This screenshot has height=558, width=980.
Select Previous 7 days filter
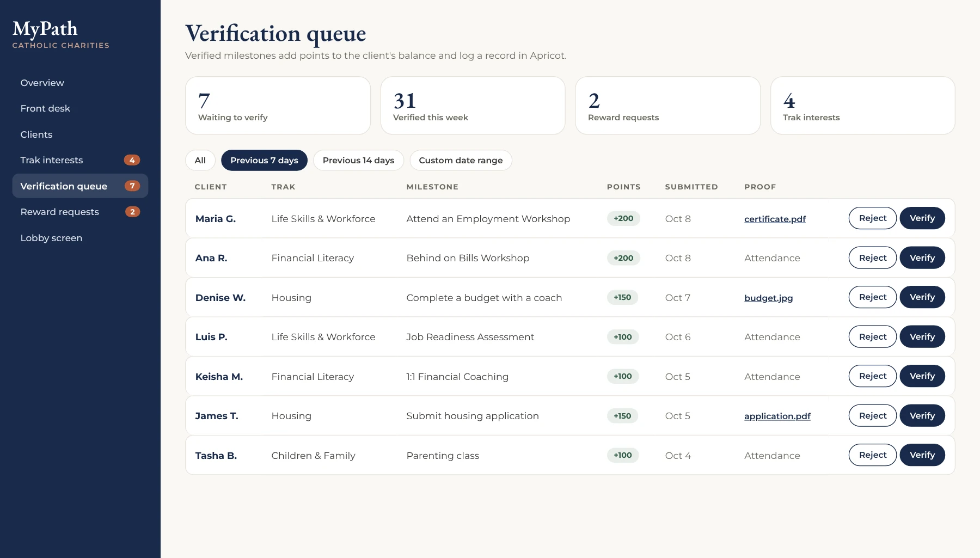pos(264,160)
